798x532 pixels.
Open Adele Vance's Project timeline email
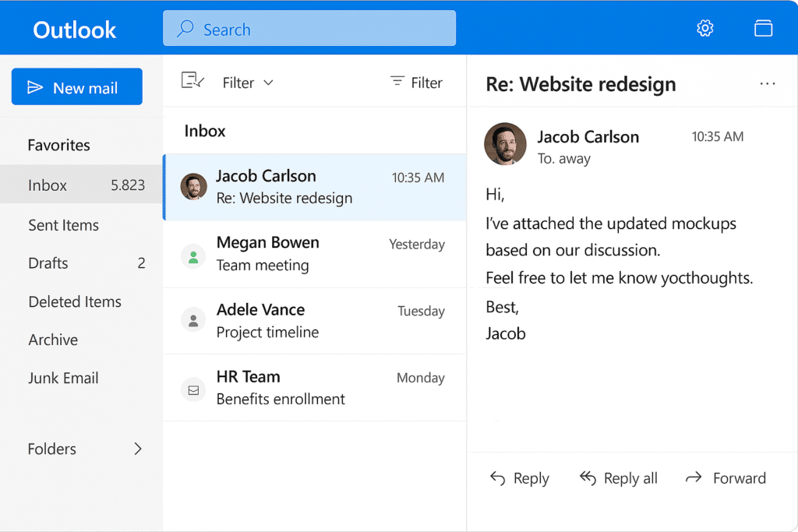(315, 321)
